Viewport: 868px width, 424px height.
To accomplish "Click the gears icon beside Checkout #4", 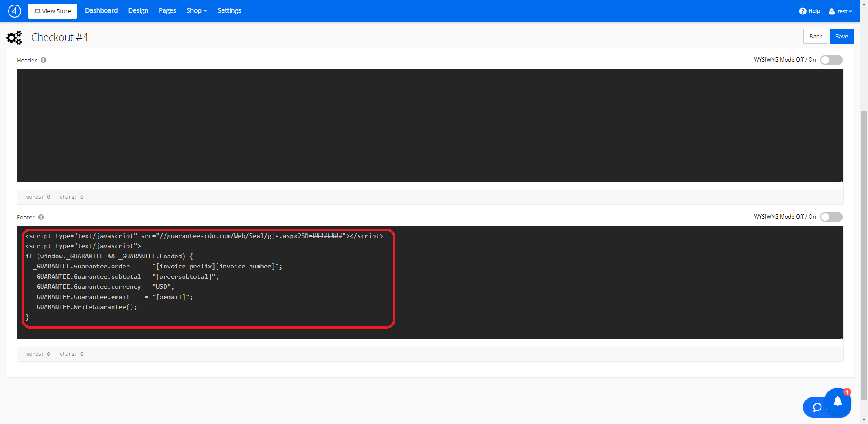I will pyautogui.click(x=14, y=38).
